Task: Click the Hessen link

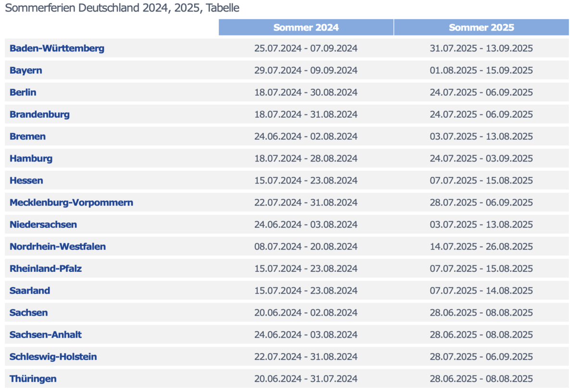Action: pyautogui.click(x=26, y=181)
